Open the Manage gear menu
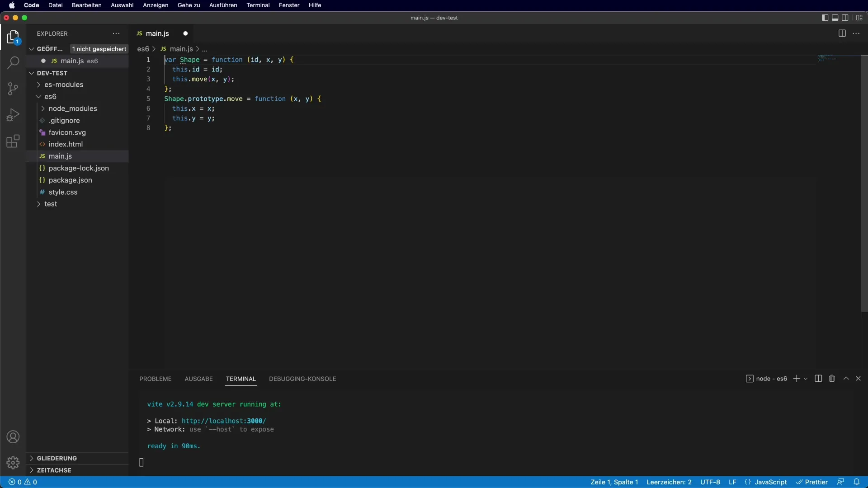 pos(13,463)
